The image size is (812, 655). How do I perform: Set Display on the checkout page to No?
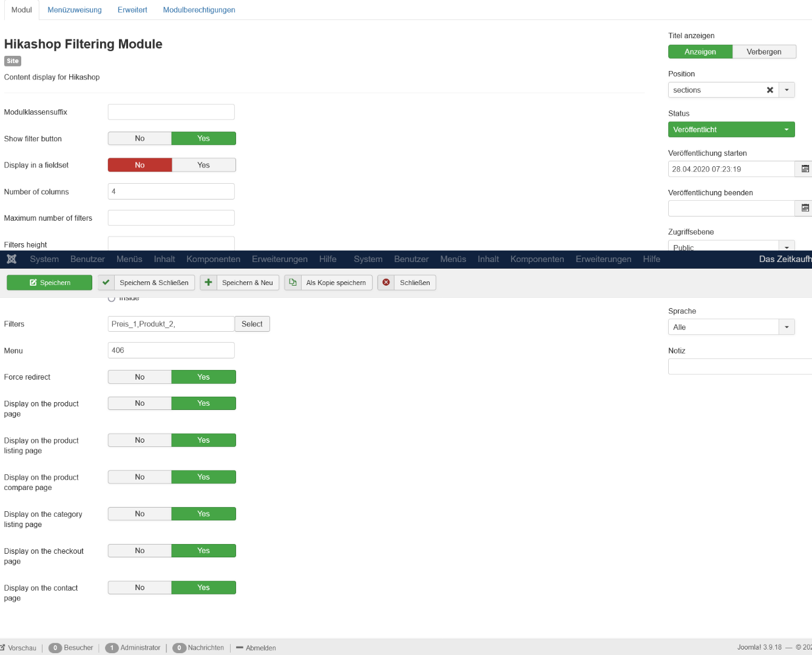(140, 551)
